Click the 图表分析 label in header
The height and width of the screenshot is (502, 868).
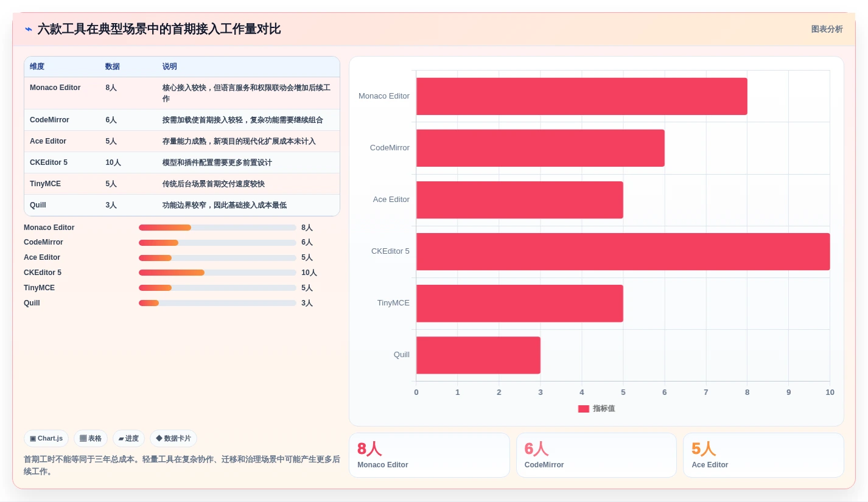pyautogui.click(x=827, y=29)
